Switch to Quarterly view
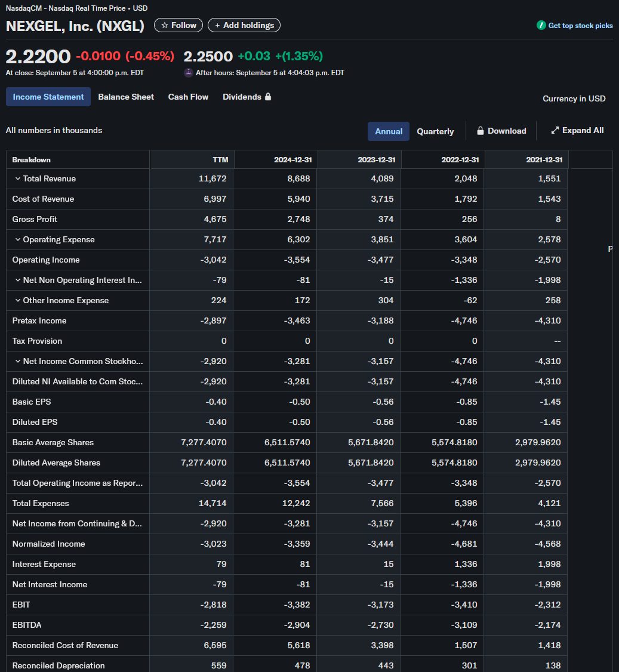Viewport: 619px width, 672px height. click(435, 131)
